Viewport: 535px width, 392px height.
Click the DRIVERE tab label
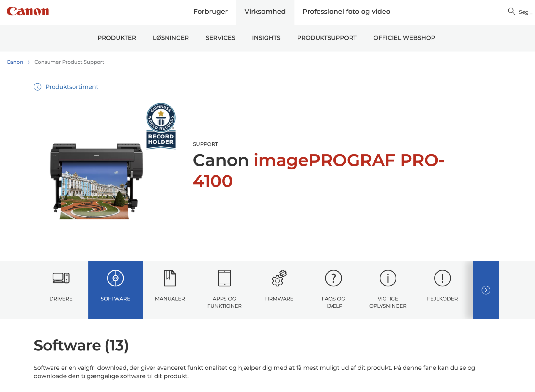click(x=61, y=299)
